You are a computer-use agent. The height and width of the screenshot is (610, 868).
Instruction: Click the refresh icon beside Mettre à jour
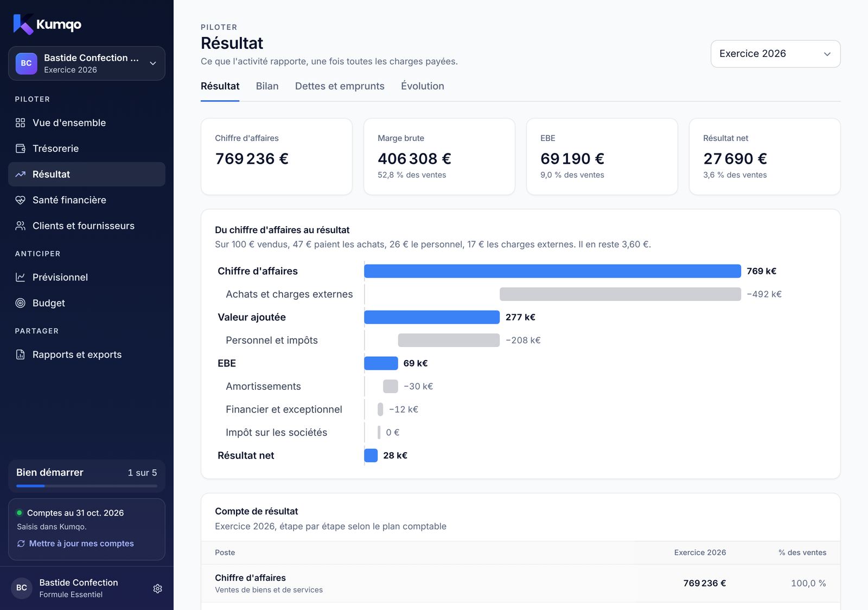tap(21, 543)
